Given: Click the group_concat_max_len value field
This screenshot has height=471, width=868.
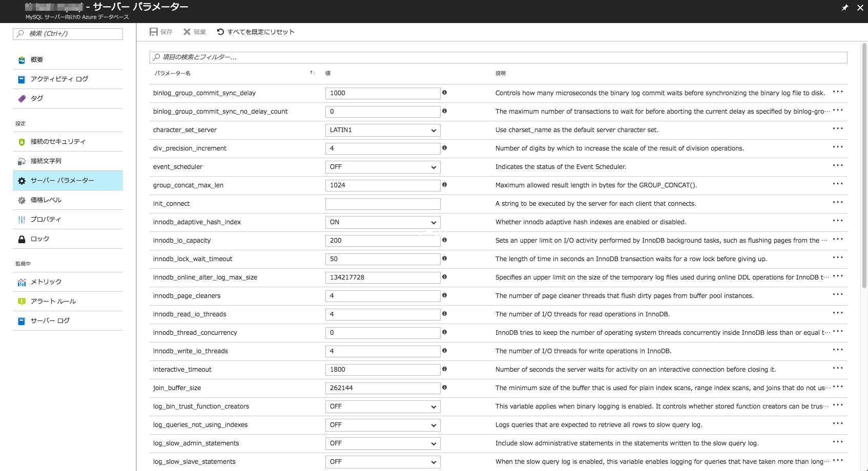Looking at the screenshot, I should click(x=383, y=185).
